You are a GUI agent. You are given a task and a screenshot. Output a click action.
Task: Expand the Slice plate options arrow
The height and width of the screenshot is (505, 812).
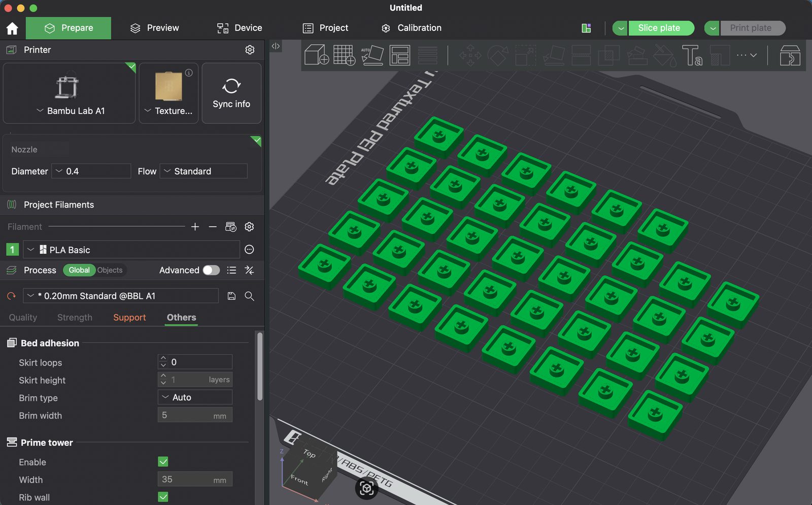(x=620, y=28)
